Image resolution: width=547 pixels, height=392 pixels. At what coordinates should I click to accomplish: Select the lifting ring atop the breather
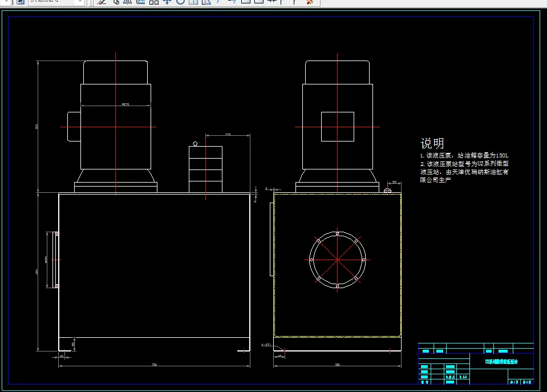click(195, 144)
